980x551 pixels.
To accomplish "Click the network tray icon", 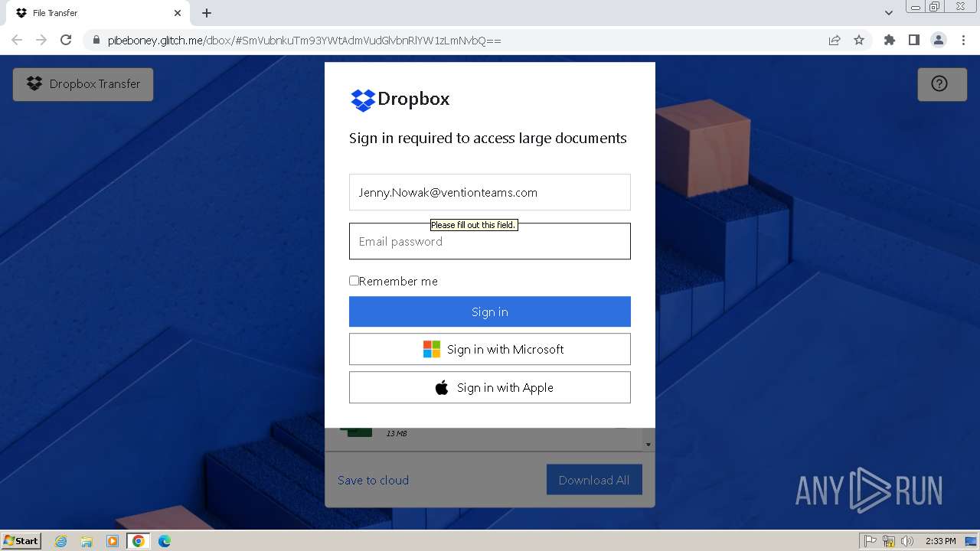I will coord(889,541).
